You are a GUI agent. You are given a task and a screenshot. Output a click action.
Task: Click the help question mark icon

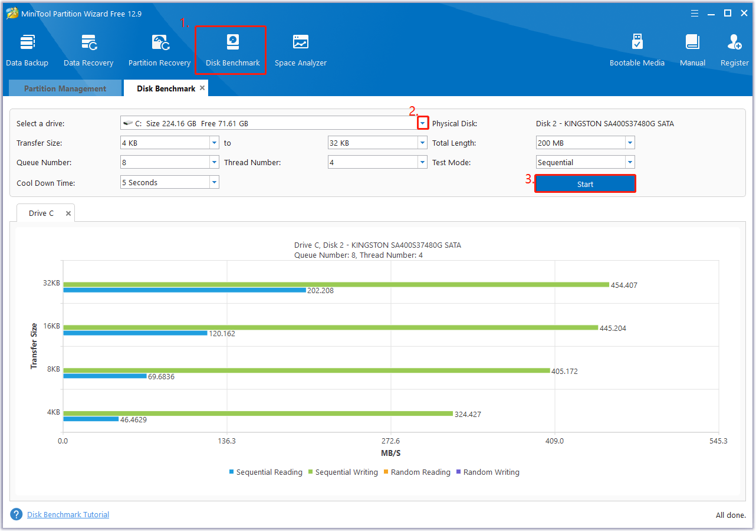tap(17, 514)
